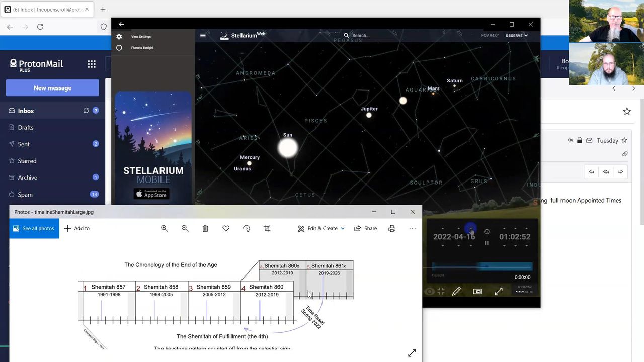Screen dimensions: 644x362
Task: Zoom in on the photo
Action: pyautogui.click(x=165, y=228)
